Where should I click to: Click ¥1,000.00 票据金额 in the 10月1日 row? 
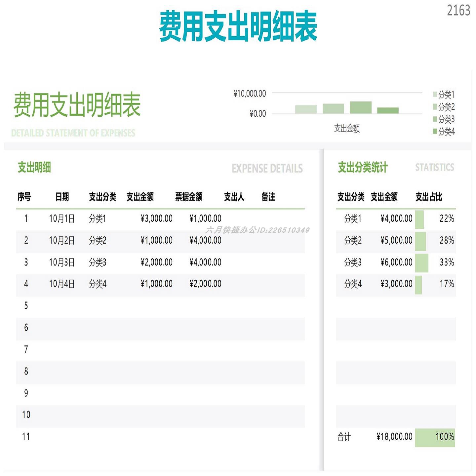205,218
